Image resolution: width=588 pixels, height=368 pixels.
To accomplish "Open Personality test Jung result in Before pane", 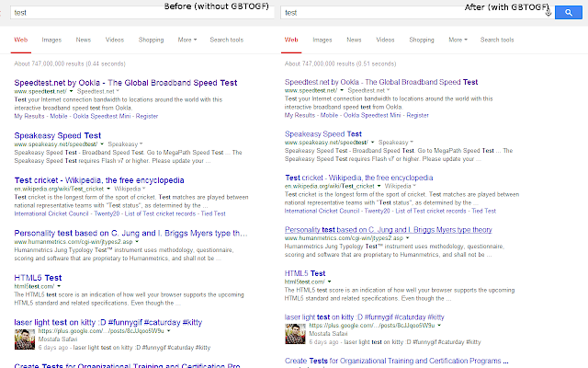I will (x=130, y=233).
